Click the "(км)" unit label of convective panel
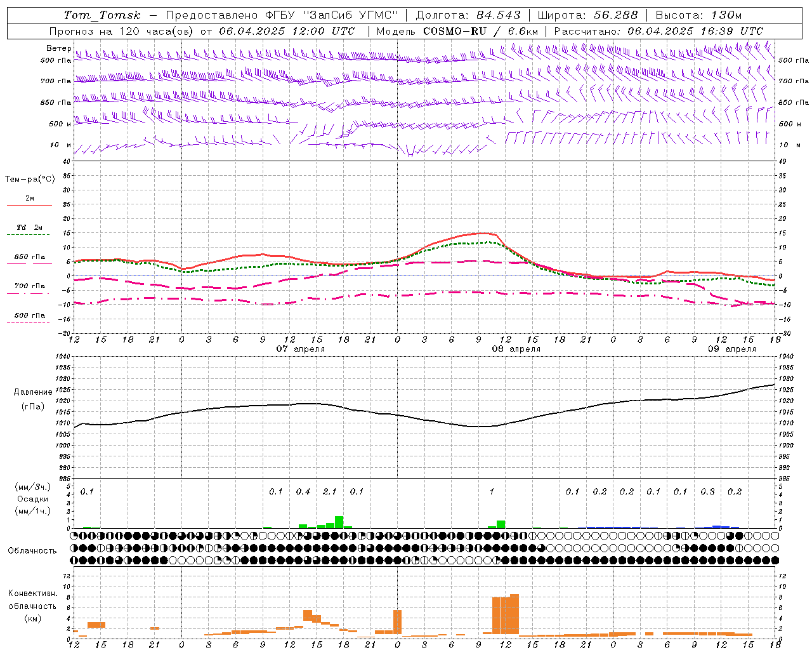812x650 pixels. click(x=32, y=618)
